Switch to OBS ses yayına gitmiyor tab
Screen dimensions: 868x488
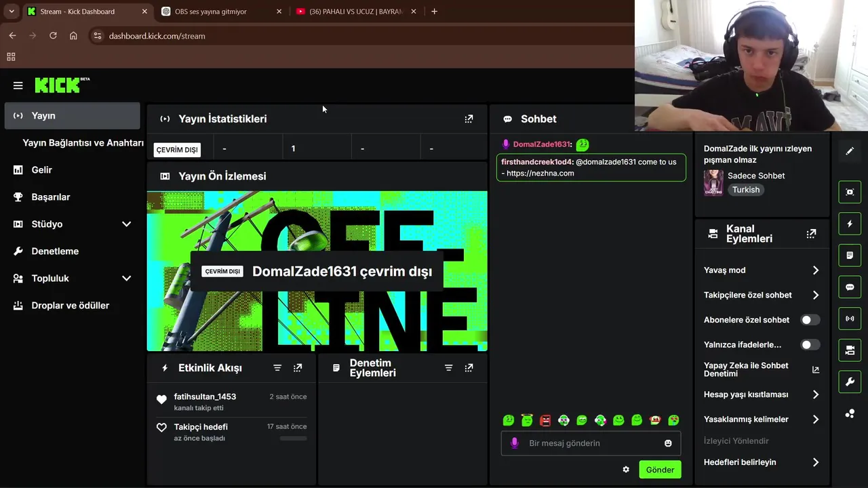click(x=222, y=12)
